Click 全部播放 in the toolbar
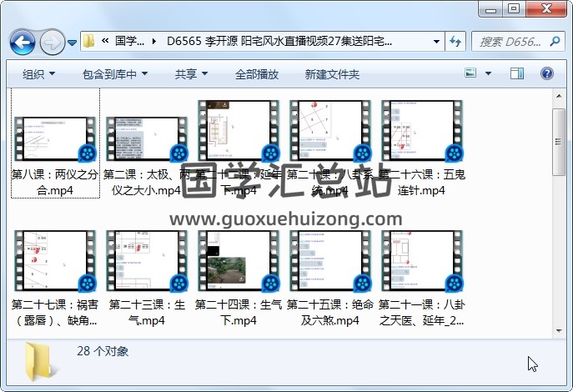The width and height of the screenshot is (573, 392). tap(257, 74)
